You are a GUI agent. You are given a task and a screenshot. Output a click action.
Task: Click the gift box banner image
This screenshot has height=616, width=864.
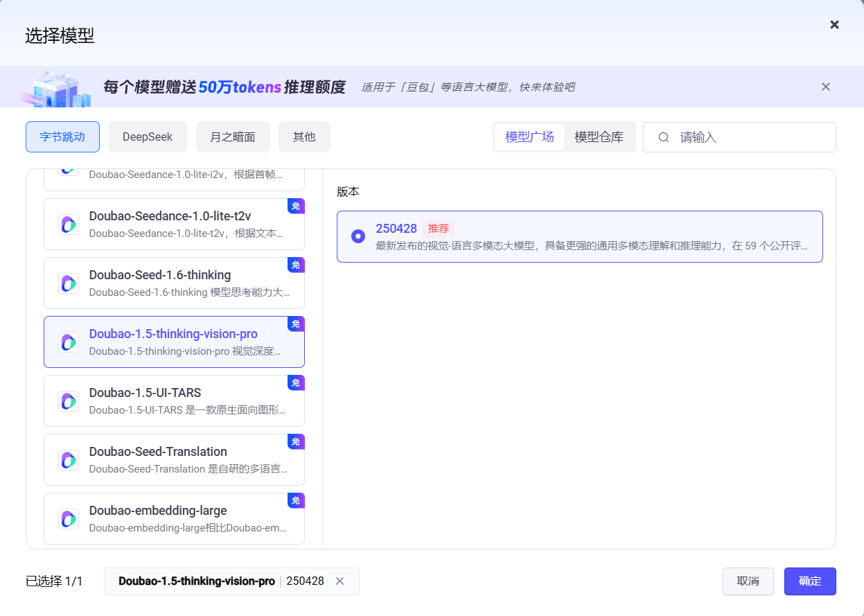coord(55,88)
